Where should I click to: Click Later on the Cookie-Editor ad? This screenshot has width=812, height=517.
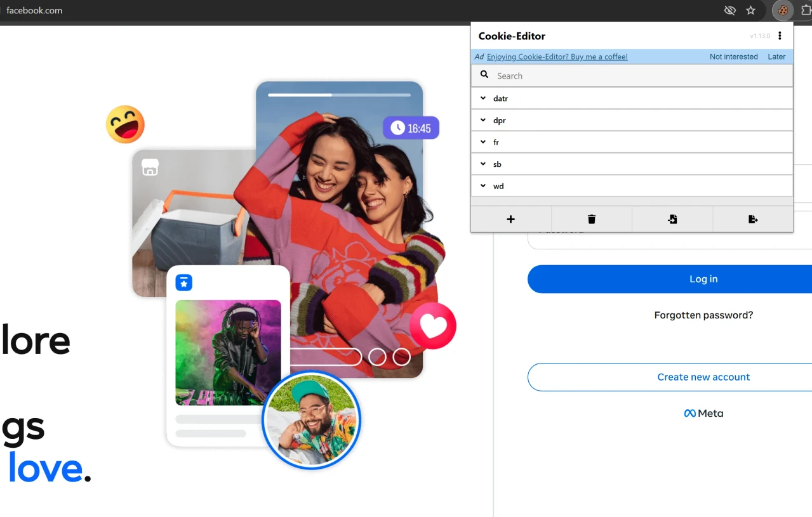[x=776, y=56]
